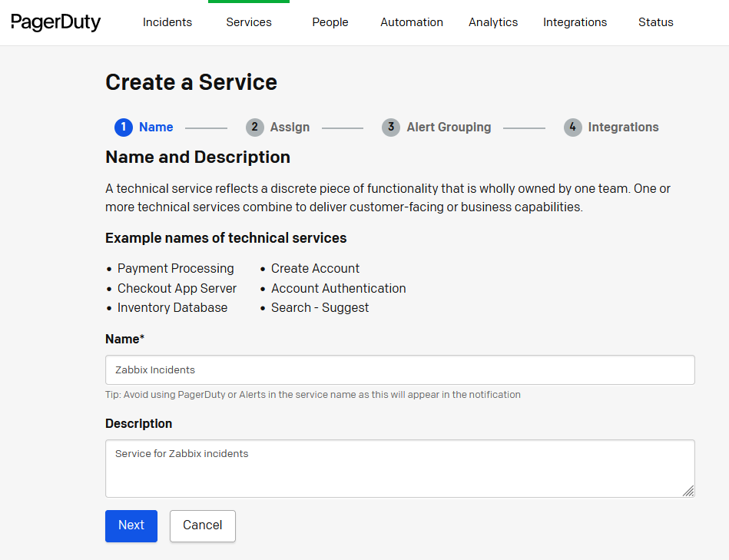Viewport: 729px width, 560px height.
Task: Select the Alert Grouping step label
Action: click(x=449, y=128)
